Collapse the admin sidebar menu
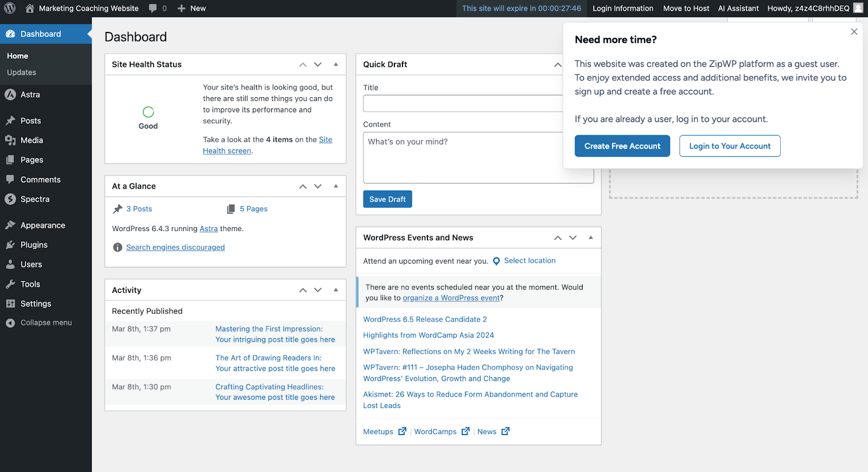 coord(46,323)
